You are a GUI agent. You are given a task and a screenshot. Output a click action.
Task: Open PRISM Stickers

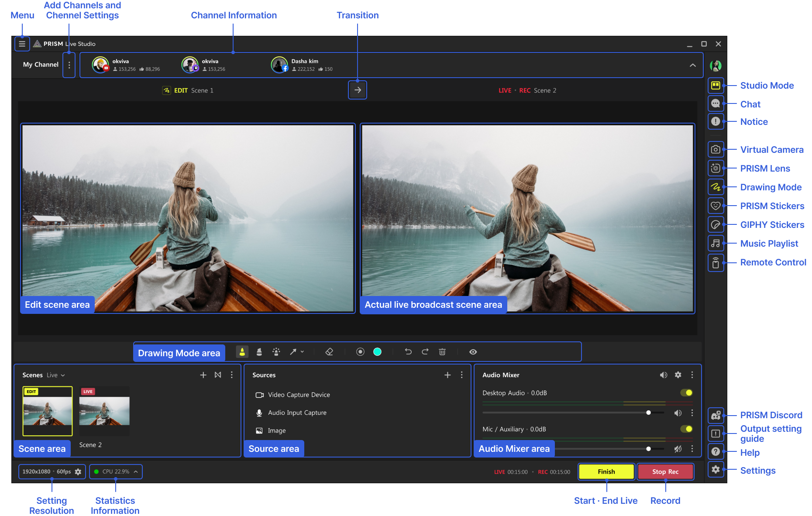pyautogui.click(x=716, y=206)
